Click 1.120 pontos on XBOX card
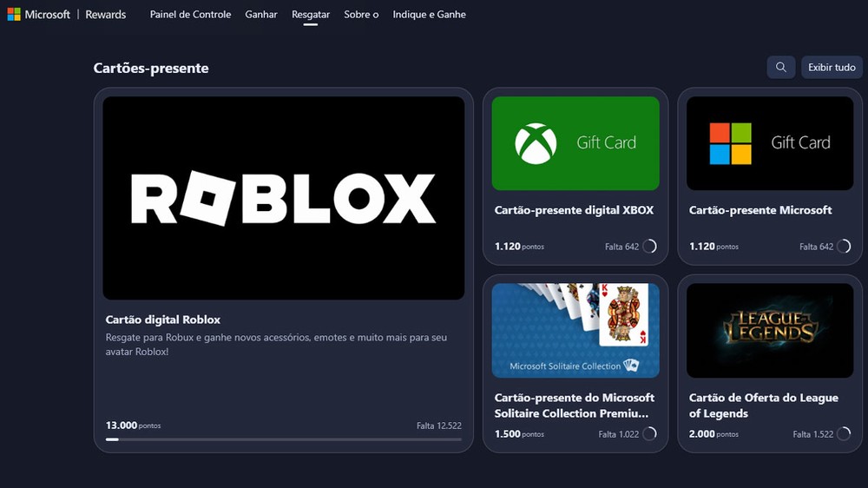Image resolution: width=868 pixels, height=488 pixels. pyautogui.click(x=519, y=247)
